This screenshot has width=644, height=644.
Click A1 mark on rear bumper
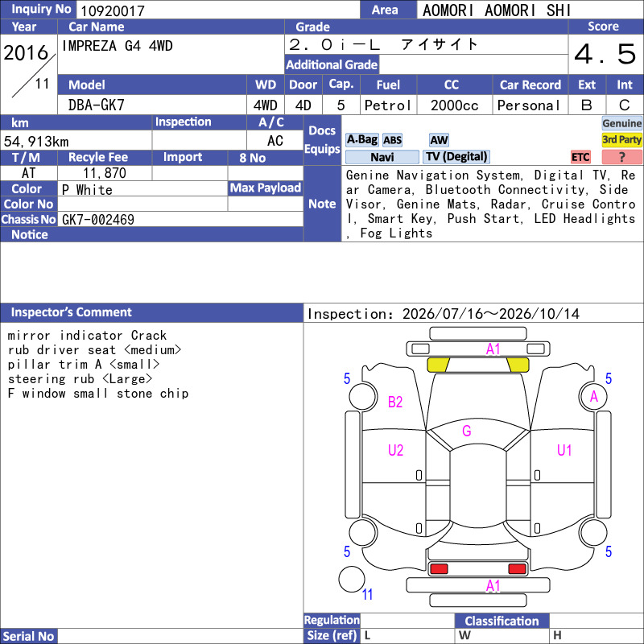[493, 586]
